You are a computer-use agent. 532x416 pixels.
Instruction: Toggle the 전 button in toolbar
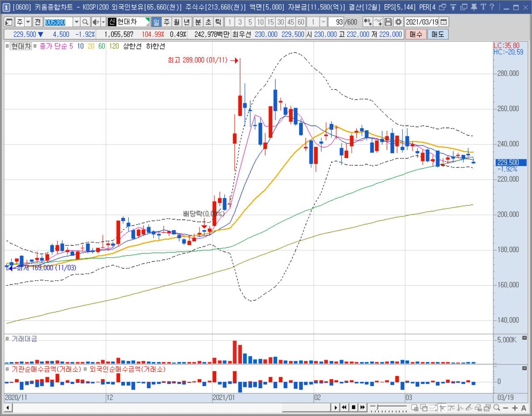tap(38, 22)
